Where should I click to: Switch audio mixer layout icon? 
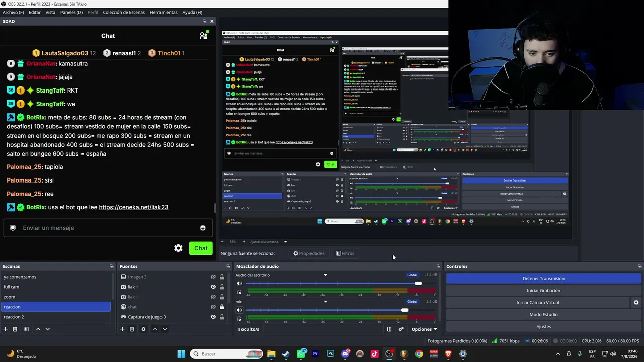(389, 329)
